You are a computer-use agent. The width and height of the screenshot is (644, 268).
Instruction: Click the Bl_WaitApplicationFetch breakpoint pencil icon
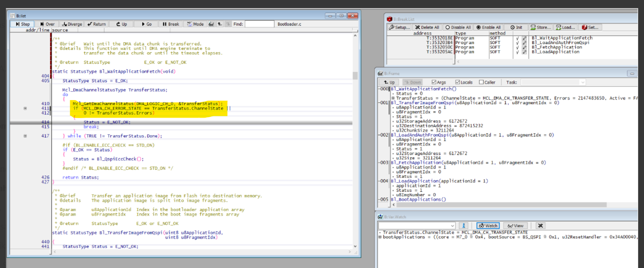524,38
